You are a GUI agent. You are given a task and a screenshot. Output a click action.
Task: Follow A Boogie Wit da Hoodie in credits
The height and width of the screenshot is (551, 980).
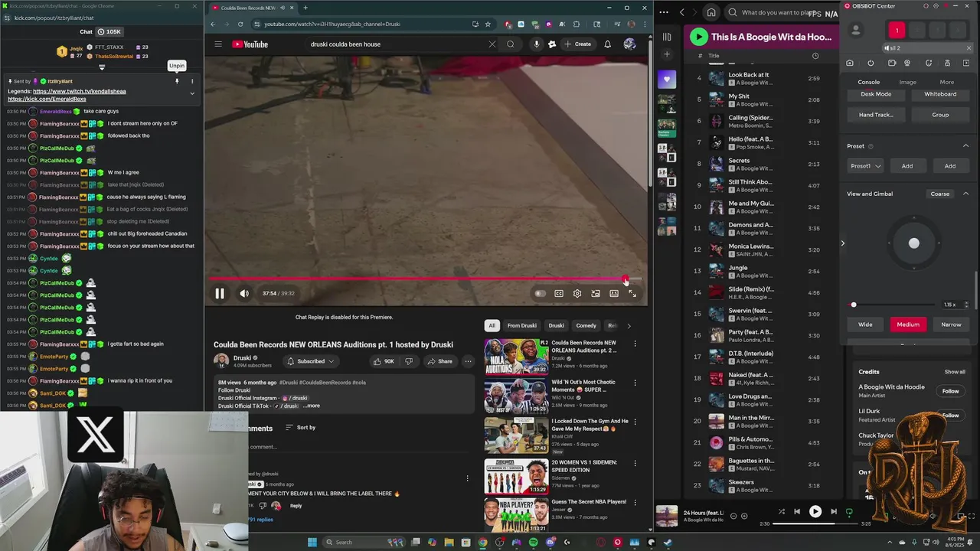pyautogui.click(x=950, y=391)
